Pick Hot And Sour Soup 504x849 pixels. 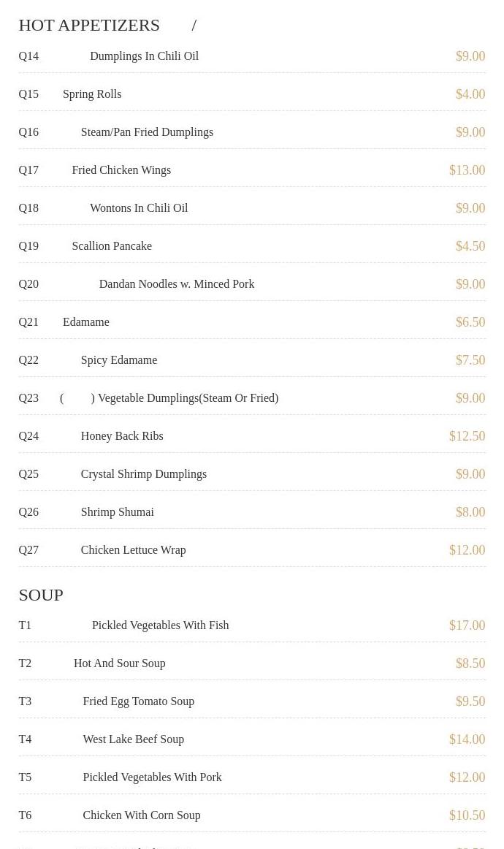click(119, 663)
